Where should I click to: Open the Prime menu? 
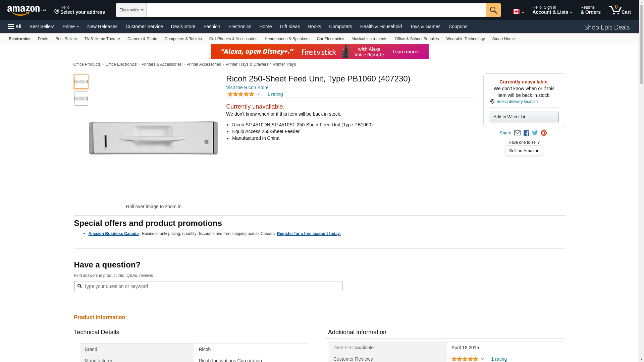[x=71, y=26]
